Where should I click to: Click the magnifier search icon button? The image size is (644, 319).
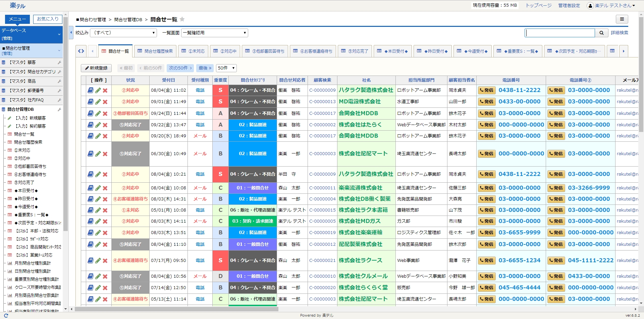[x=601, y=33]
